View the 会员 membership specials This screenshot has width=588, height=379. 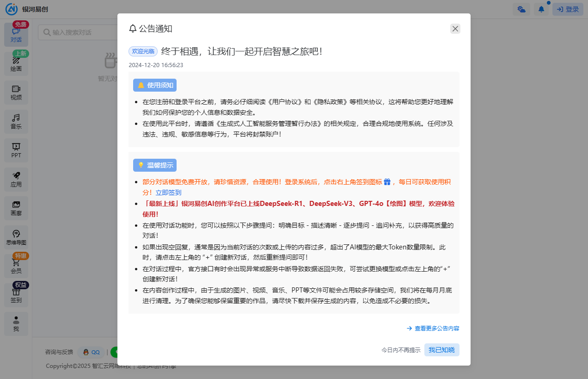(x=16, y=266)
